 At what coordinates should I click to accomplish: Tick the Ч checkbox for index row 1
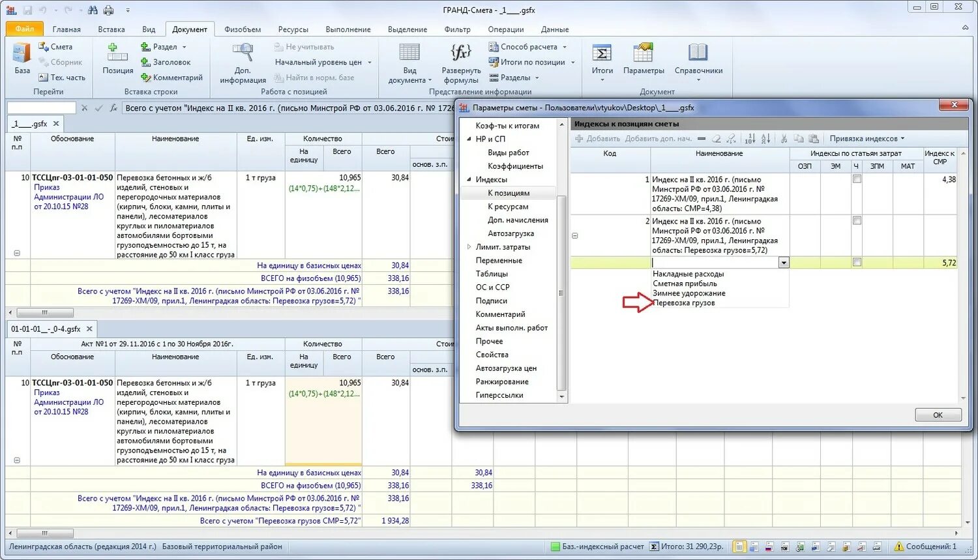point(857,179)
